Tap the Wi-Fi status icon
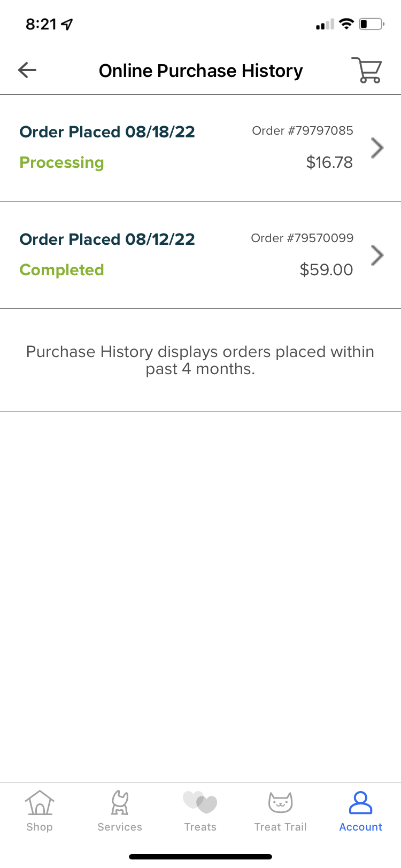 point(346,24)
